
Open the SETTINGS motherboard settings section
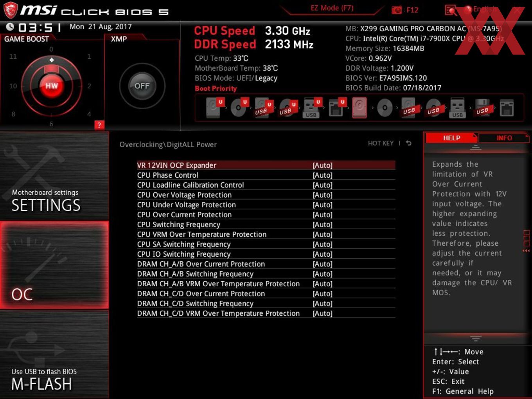click(x=54, y=176)
